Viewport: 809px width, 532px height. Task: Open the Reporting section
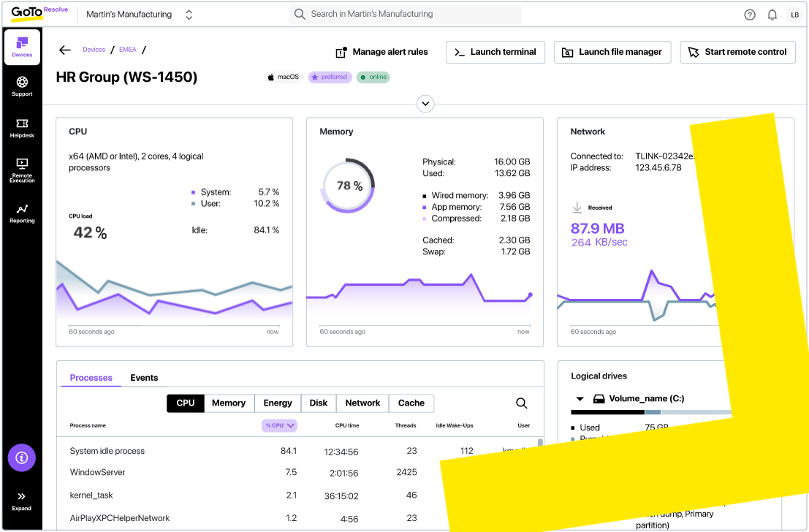click(22, 213)
